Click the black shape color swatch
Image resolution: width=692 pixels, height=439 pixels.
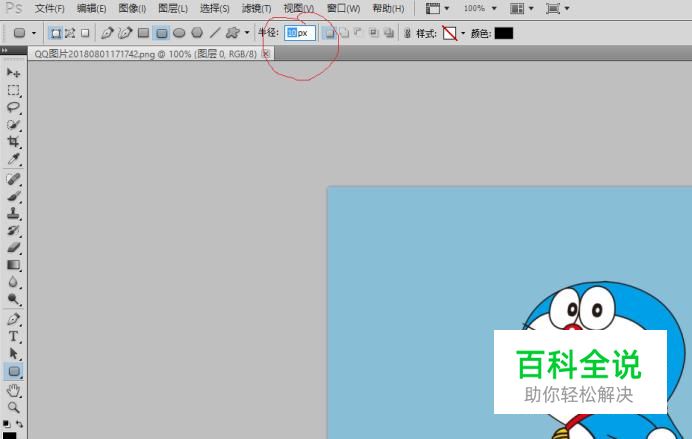point(504,33)
